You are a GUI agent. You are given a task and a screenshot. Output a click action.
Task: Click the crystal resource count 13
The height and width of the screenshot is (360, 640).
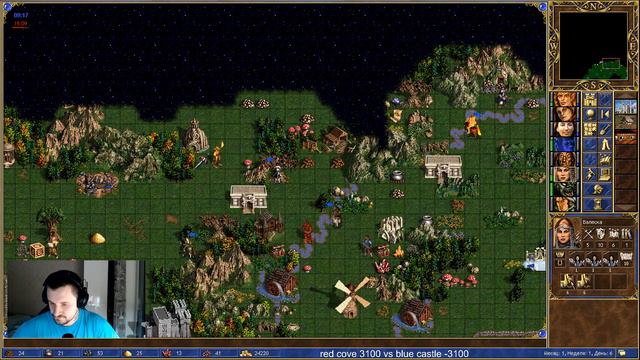pyautogui.click(x=178, y=353)
